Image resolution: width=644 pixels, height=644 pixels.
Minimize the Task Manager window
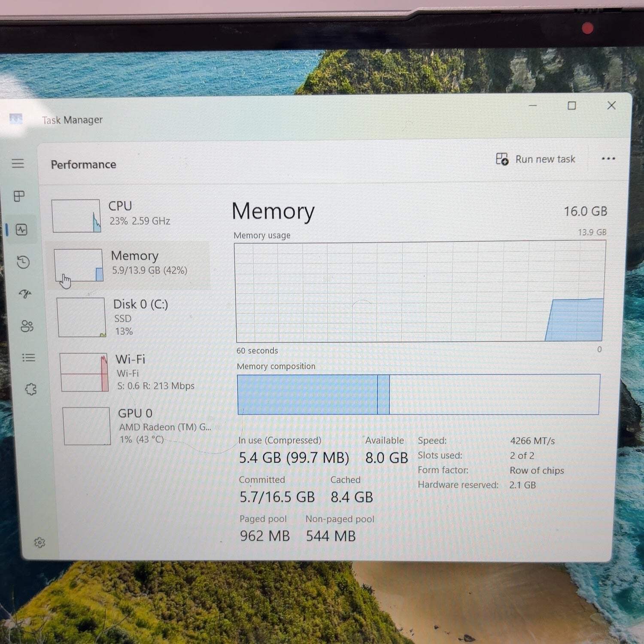[x=533, y=105]
